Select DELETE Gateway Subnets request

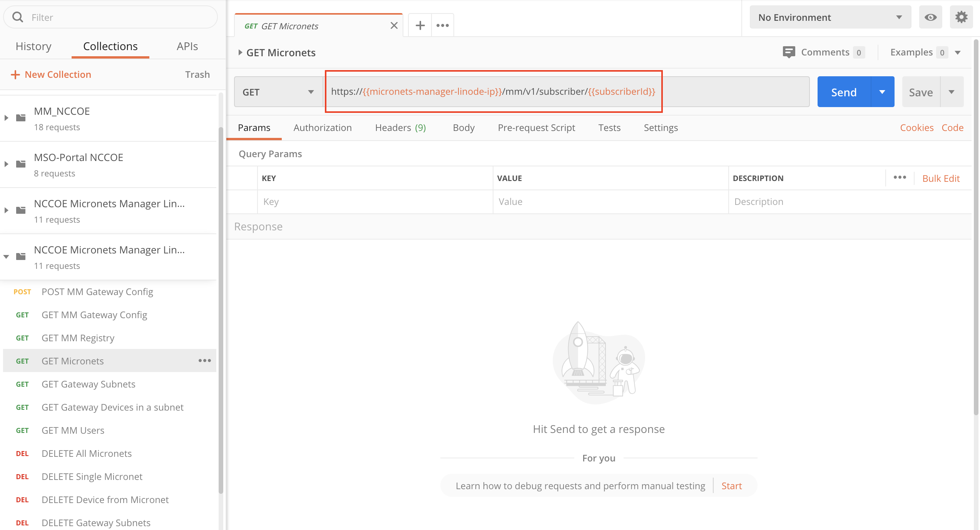click(110, 523)
